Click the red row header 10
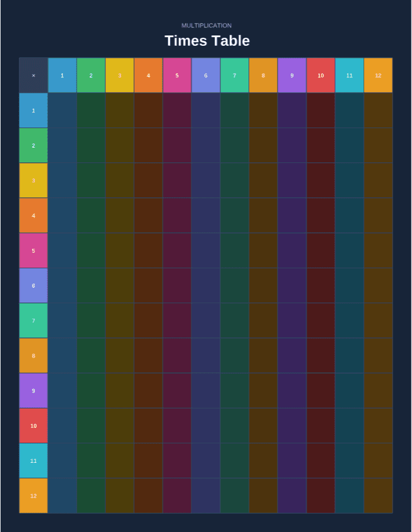 (33, 426)
